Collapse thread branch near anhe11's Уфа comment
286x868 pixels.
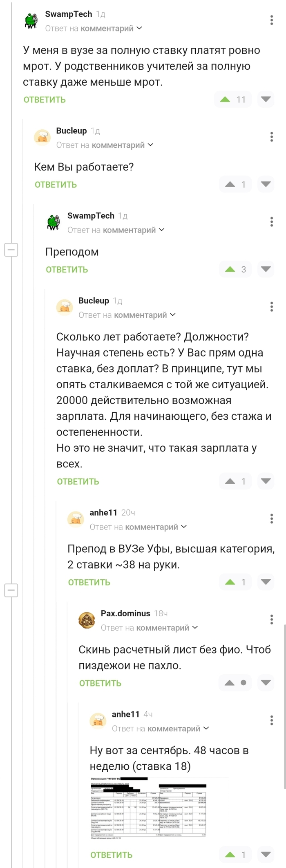click(x=11, y=590)
